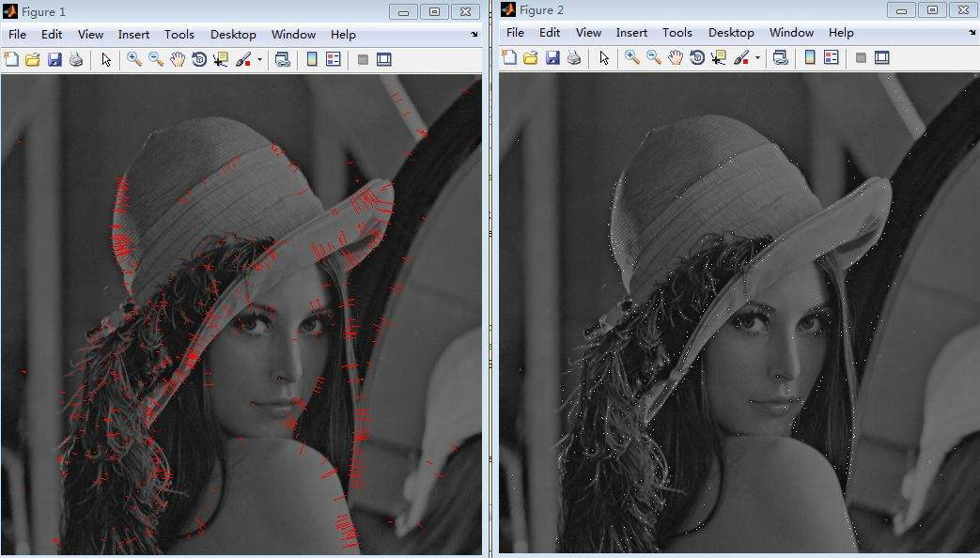The image size is (980, 558).
Task: Open Brush color dropdown arrow in Figure 1
Action: (260, 60)
